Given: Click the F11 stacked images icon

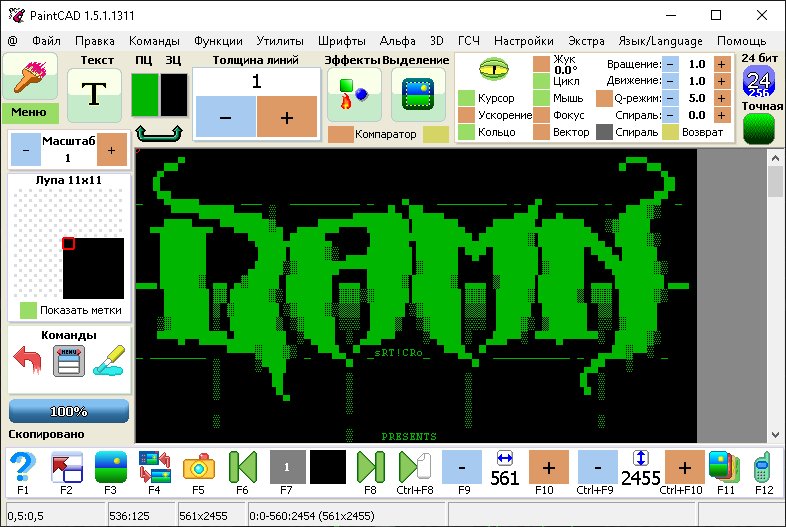Looking at the screenshot, I should tap(725, 467).
